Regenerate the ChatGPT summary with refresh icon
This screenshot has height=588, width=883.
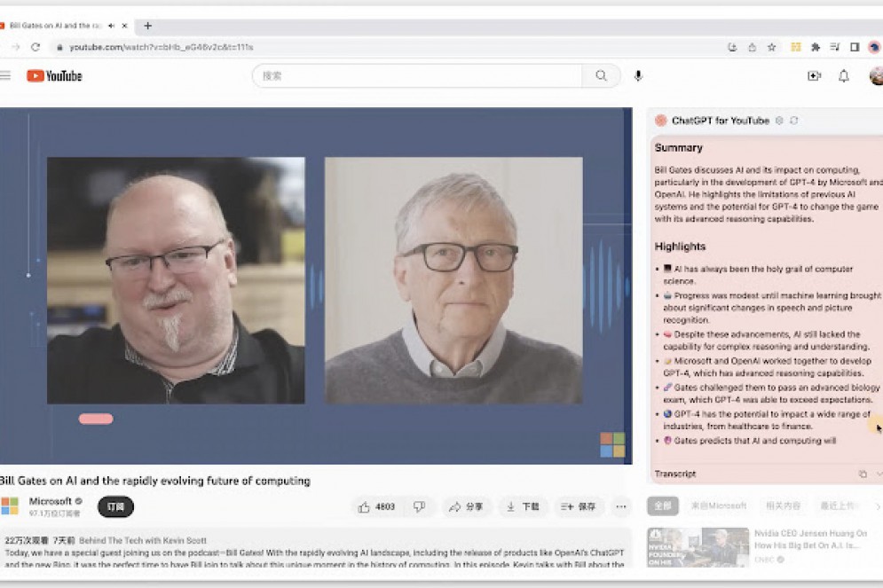[793, 121]
